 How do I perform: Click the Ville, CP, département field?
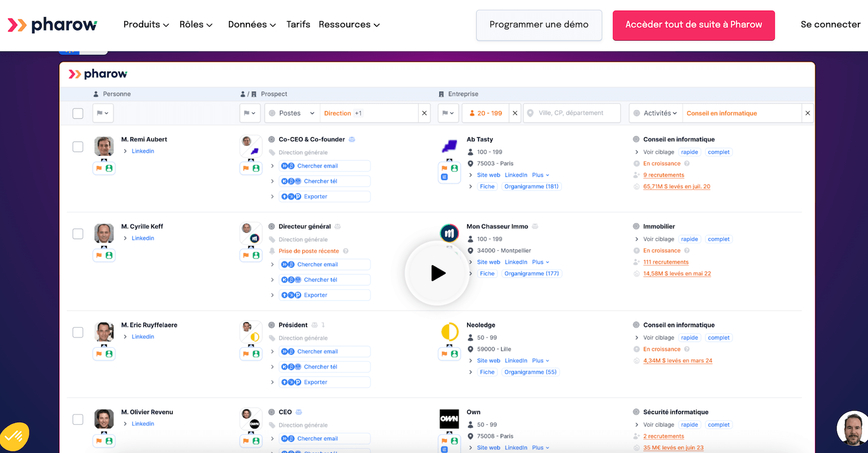pos(572,113)
